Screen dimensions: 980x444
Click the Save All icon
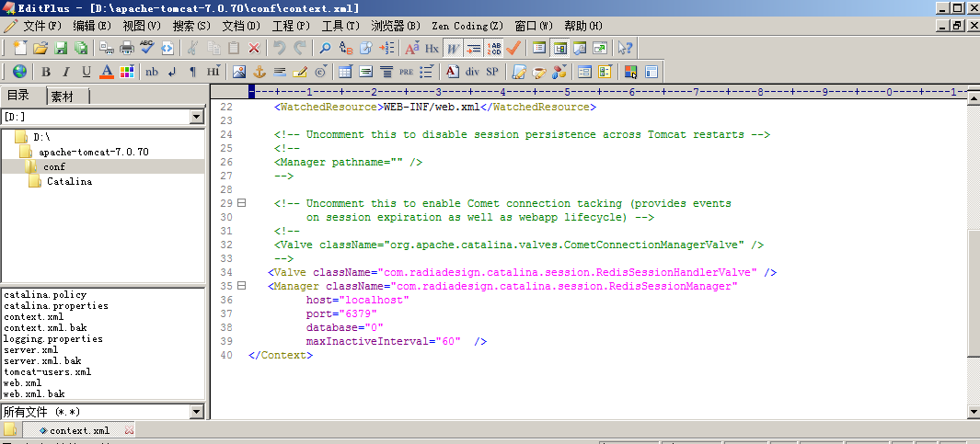pyautogui.click(x=81, y=48)
